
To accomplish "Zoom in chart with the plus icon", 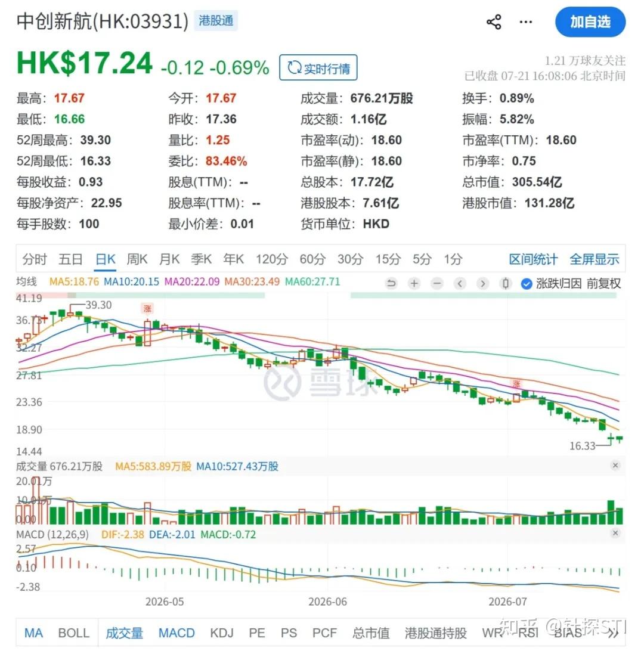I will click(x=414, y=284).
